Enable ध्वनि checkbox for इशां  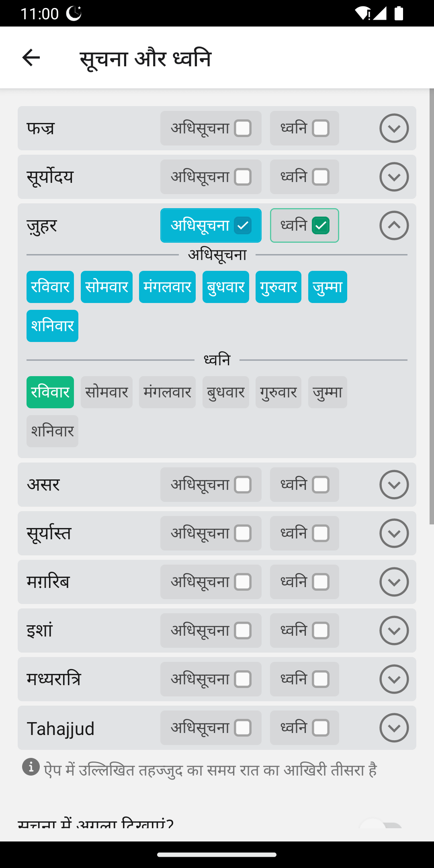[320, 631]
